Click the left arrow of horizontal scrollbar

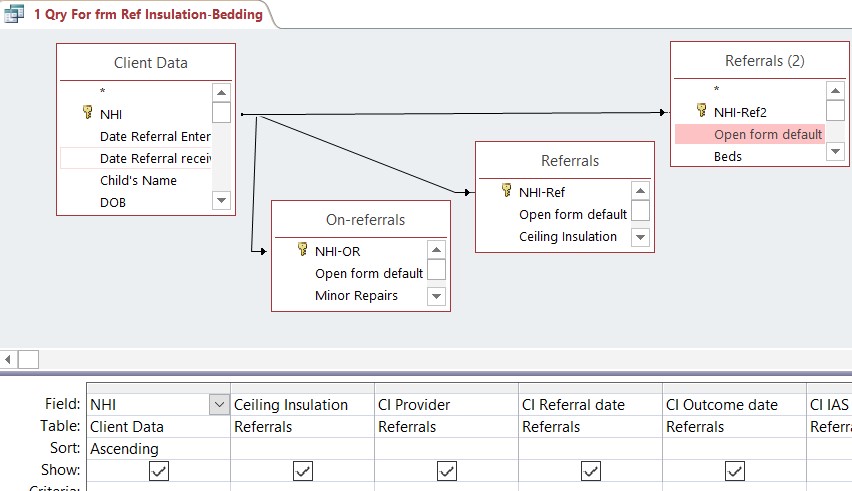pyautogui.click(x=8, y=359)
